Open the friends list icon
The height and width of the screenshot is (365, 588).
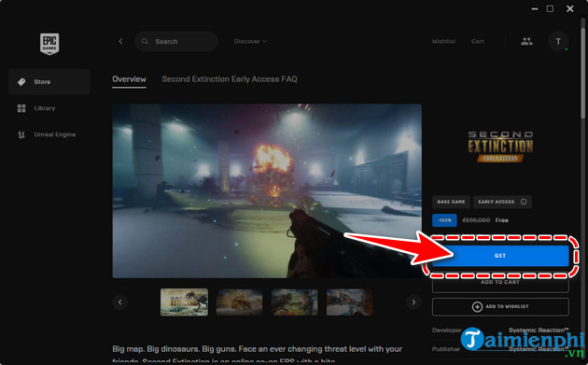pyautogui.click(x=526, y=41)
